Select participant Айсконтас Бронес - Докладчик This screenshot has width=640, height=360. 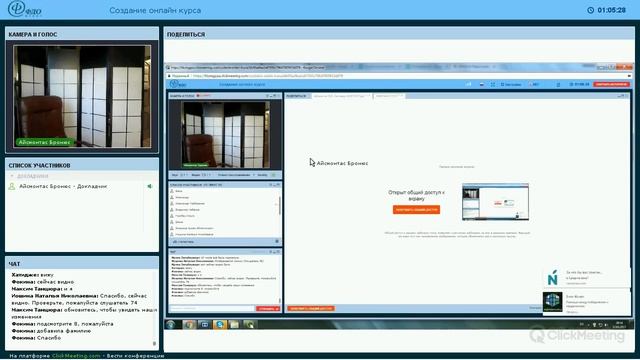click(x=63, y=186)
